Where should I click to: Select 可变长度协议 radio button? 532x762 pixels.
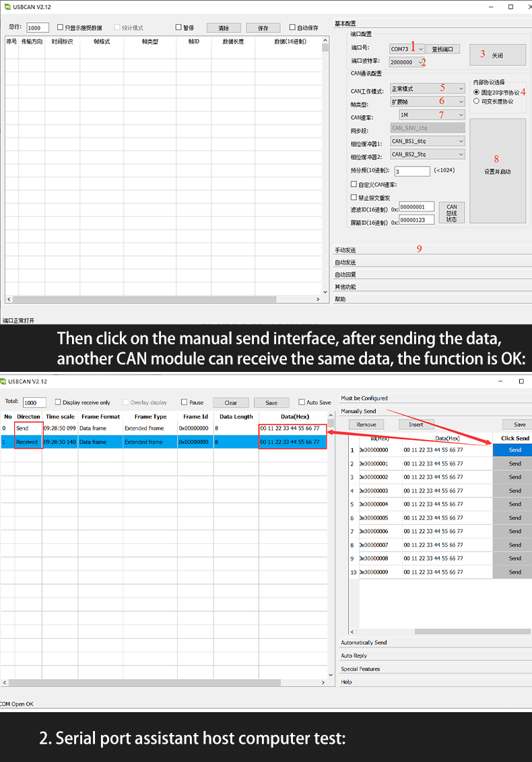476,101
